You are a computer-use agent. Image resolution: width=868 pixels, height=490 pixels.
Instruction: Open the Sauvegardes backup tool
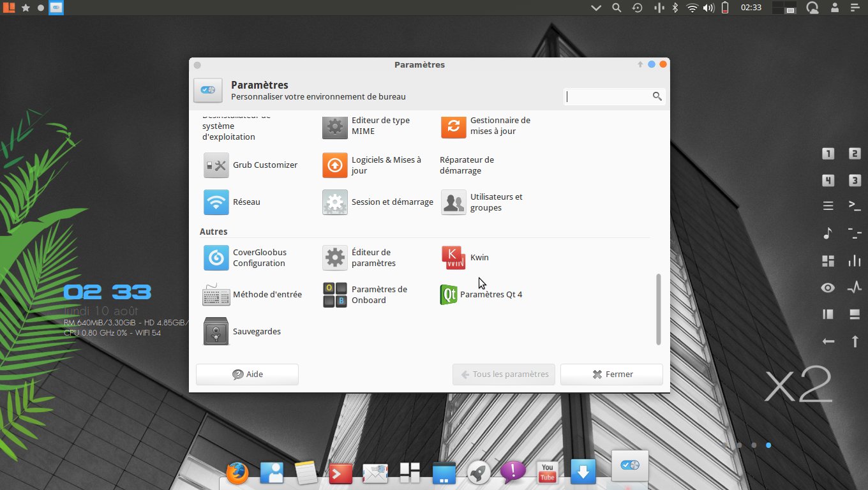tap(216, 331)
